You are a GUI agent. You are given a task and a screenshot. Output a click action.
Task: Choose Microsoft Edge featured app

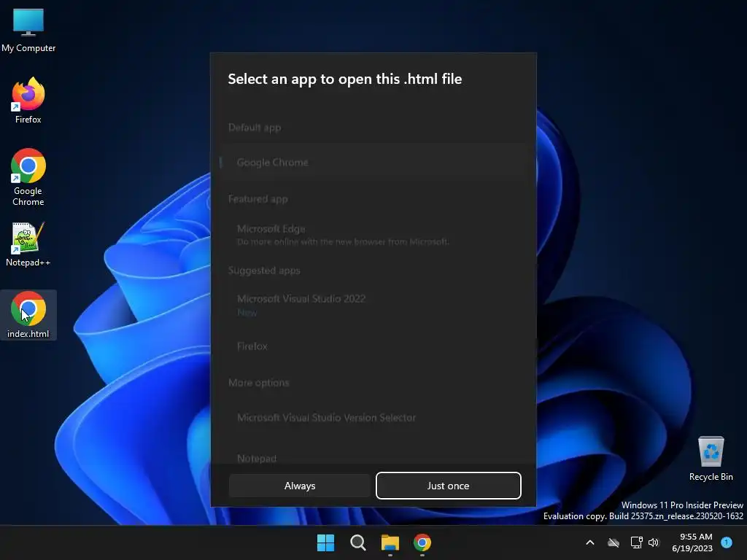(x=374, y=235)
